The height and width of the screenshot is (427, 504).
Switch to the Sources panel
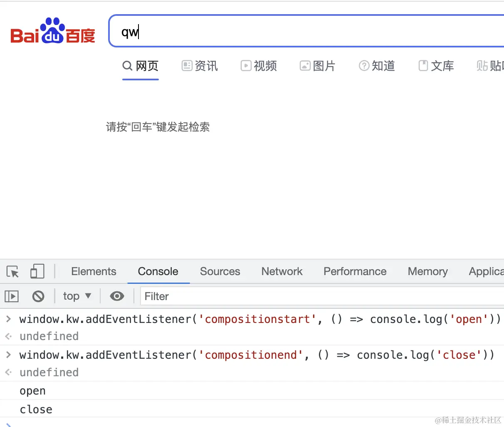point(220,271)
